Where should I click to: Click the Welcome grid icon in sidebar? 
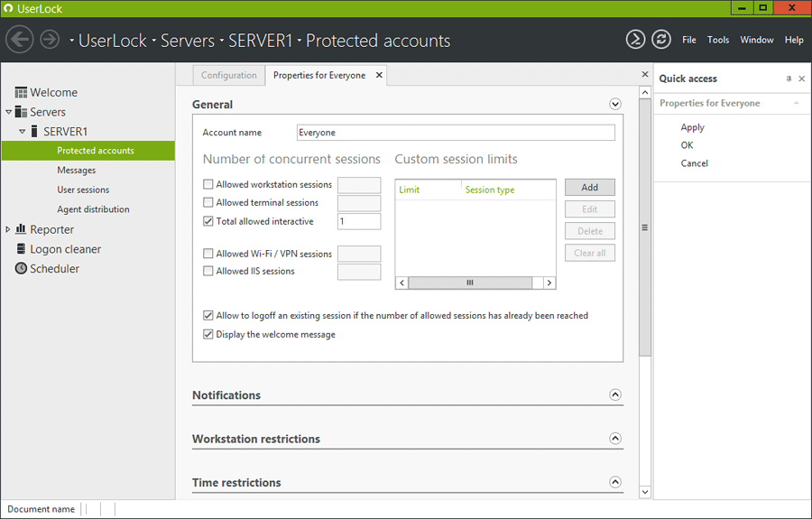pos(21,93)
